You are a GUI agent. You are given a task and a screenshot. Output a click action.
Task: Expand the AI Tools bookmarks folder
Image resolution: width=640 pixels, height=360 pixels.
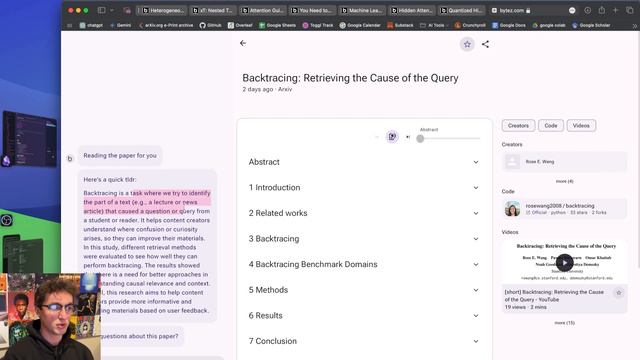pos(434,25)
